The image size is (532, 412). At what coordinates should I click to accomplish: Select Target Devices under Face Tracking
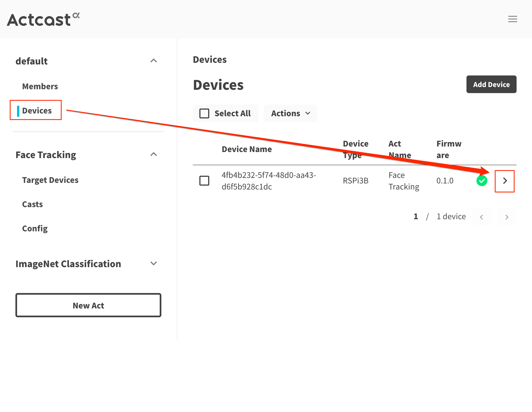[50, 180]
